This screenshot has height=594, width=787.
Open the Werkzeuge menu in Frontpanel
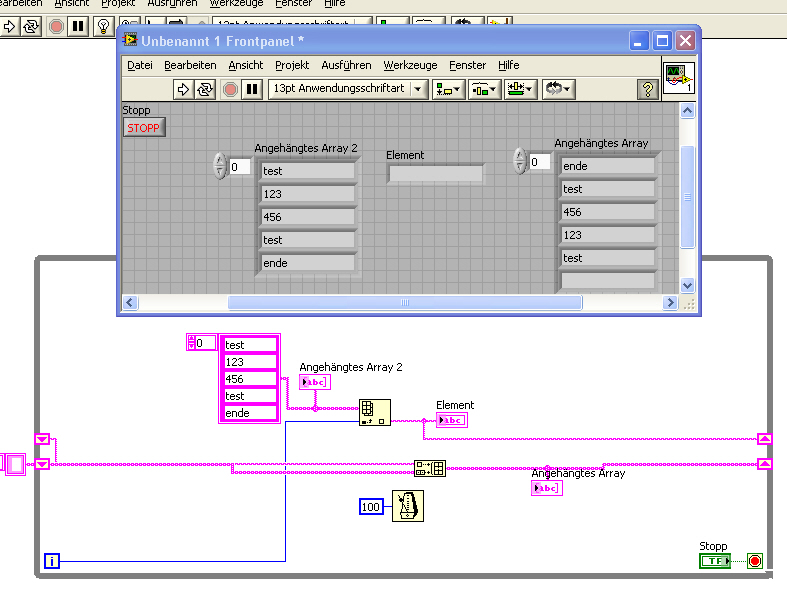[x=410, y=65]
